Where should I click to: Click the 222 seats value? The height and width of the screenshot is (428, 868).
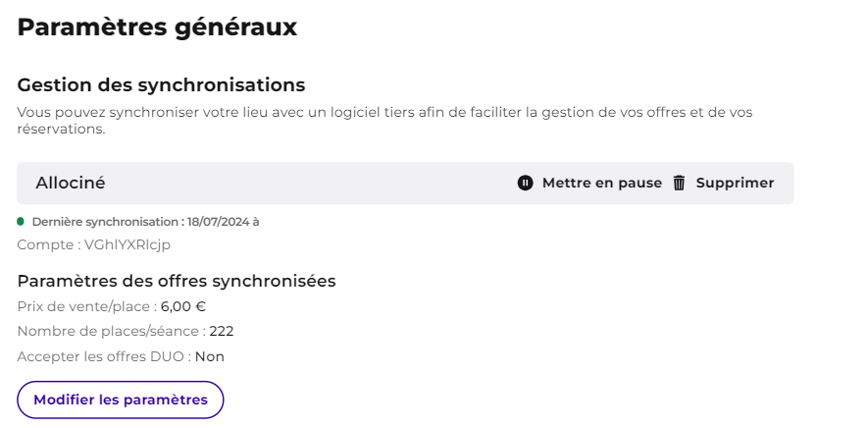[x=222, y=332]
